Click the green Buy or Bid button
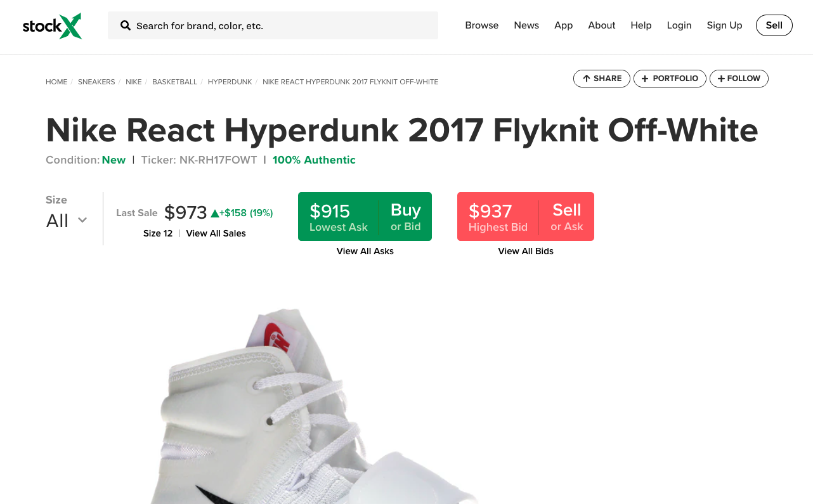Image resolution: width=813 pixels, height=504 pixels. tap(365, 216)
